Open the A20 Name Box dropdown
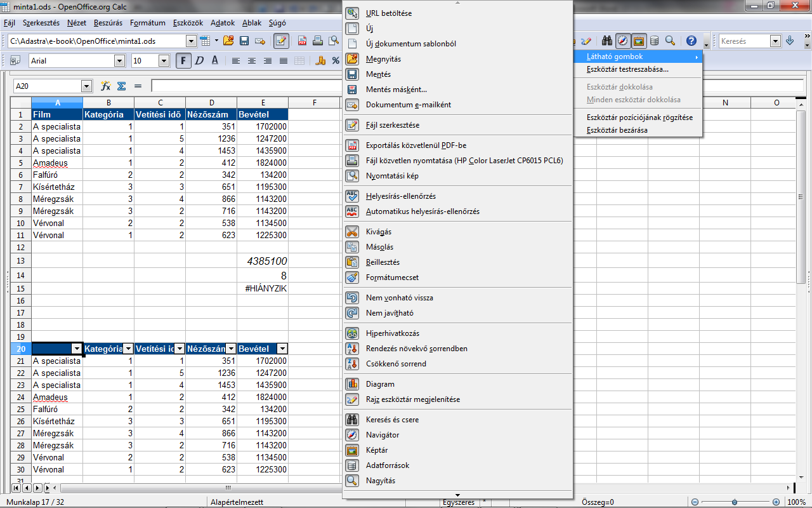 (87, 86)
